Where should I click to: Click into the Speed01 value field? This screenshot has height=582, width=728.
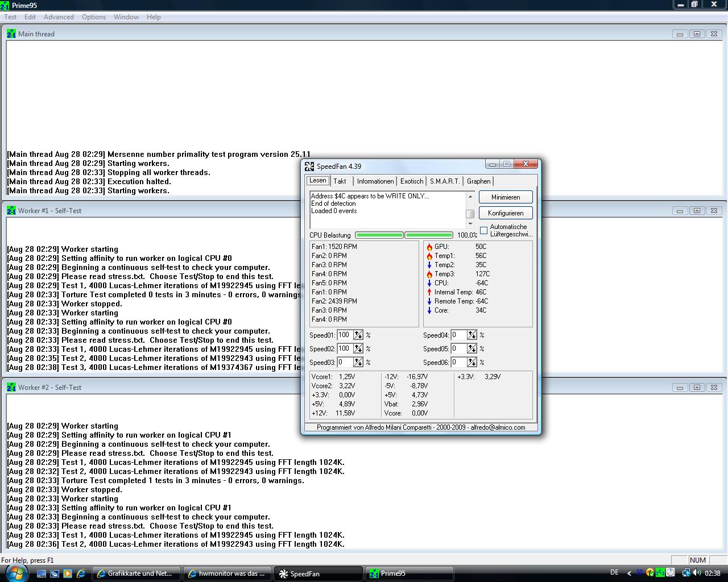(345, 335)
